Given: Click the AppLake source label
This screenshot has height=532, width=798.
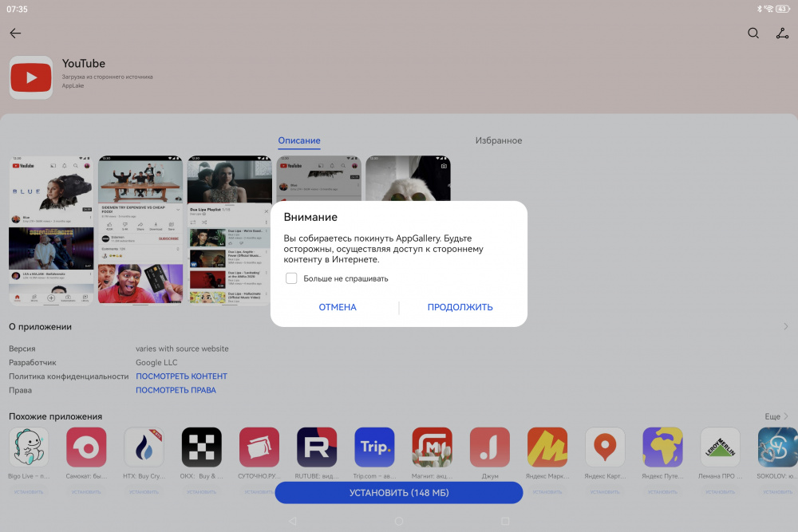Looking at the screenshot, I should (x=73, y=86).
